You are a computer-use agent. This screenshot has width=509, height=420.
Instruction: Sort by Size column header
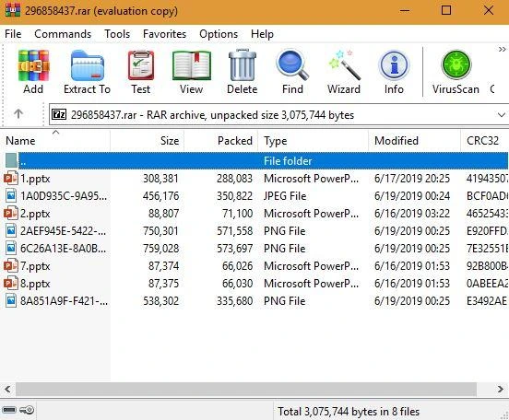coord(148,141)
